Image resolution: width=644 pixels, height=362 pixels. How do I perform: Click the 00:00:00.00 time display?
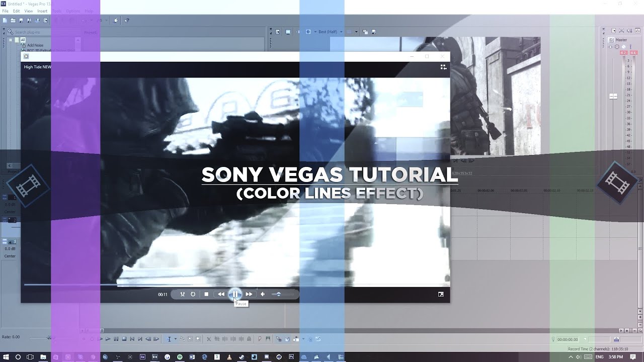tap(568, 339)
